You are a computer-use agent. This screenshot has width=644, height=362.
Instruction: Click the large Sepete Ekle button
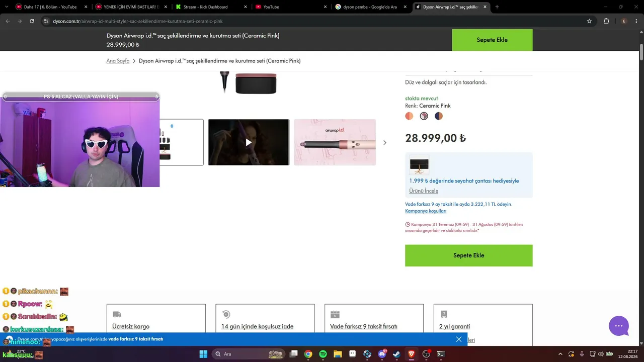pyautogui.click(x=469, y=255)
